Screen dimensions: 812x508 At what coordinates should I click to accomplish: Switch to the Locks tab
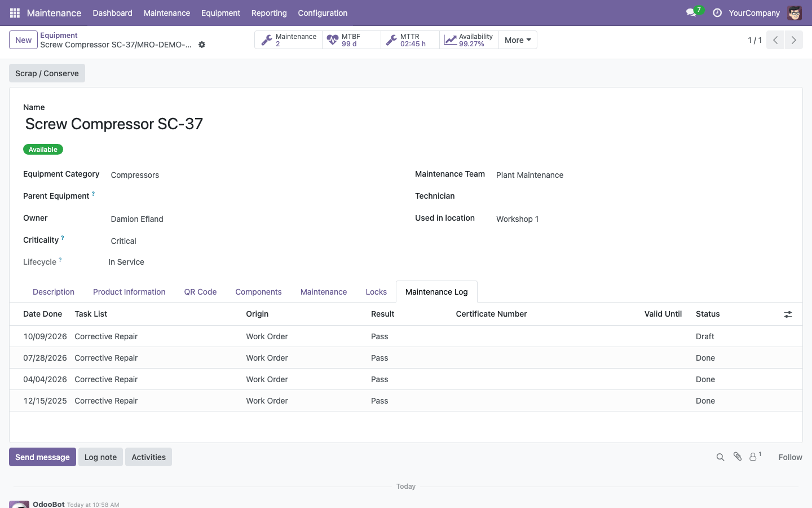coord(376,292)
